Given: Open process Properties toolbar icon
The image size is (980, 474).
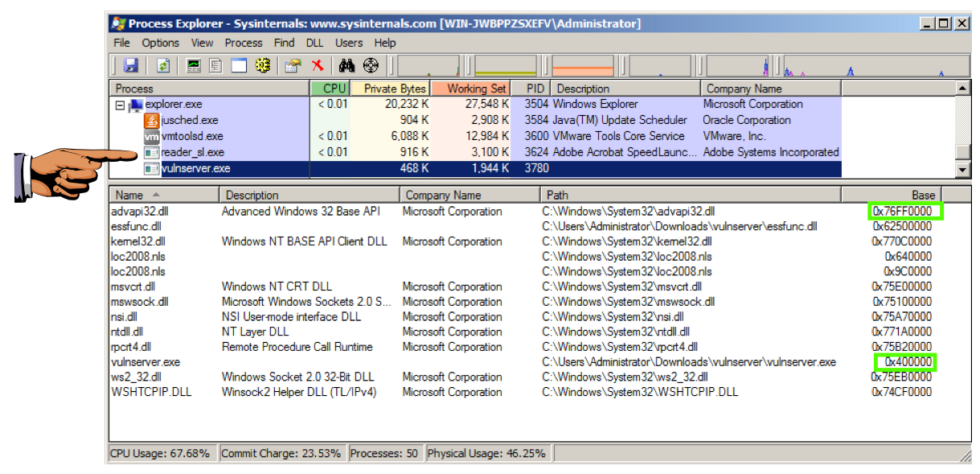Looking at the screenshot, I should (x=293, y=66).
